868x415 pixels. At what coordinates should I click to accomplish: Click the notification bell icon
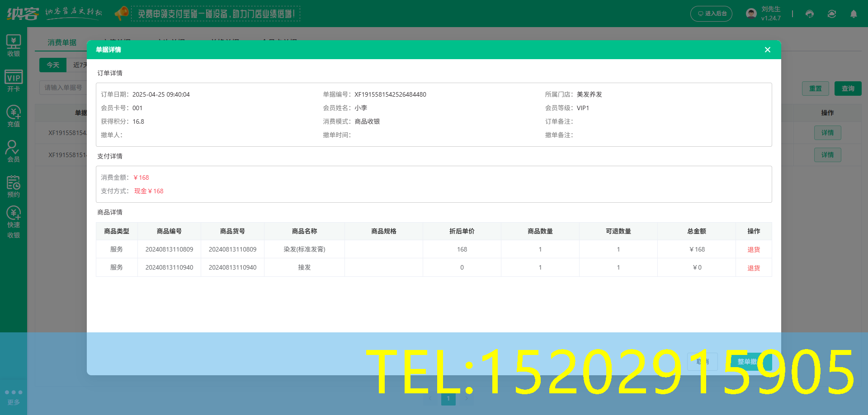[x=854, y=14]
